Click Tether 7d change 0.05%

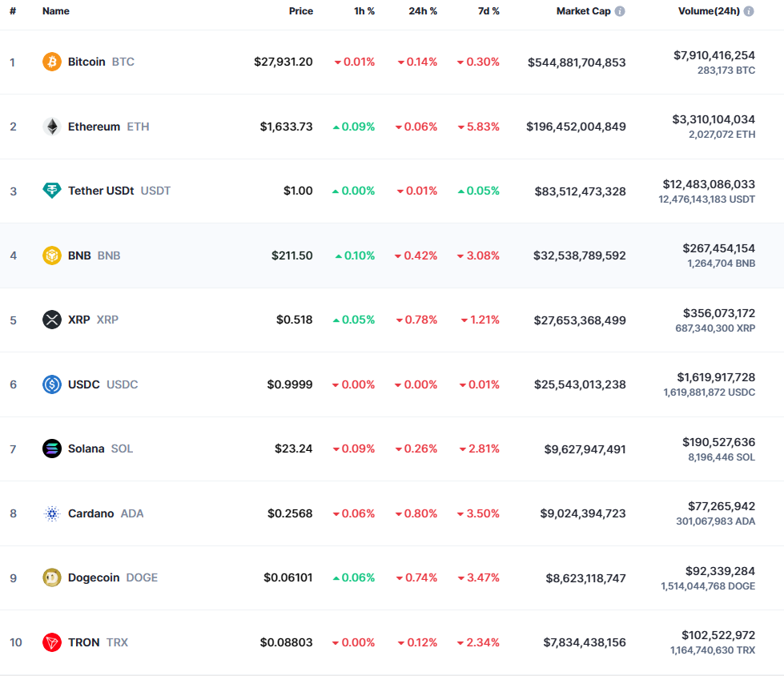[x=479, y=191]
